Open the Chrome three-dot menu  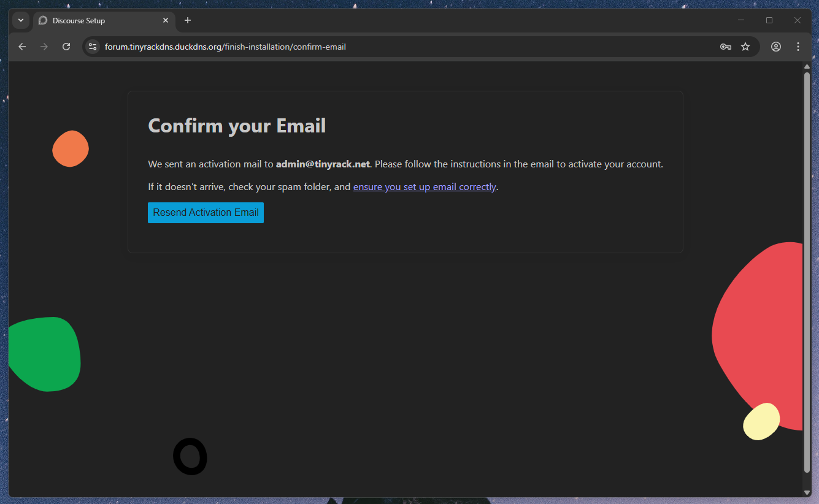pos(798,47)
